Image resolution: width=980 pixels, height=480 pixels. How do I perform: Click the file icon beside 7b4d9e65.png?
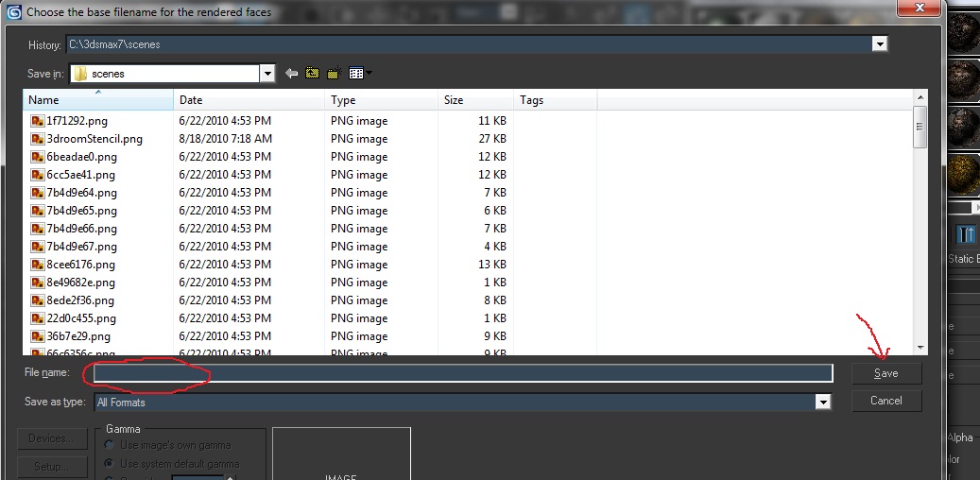38,211
